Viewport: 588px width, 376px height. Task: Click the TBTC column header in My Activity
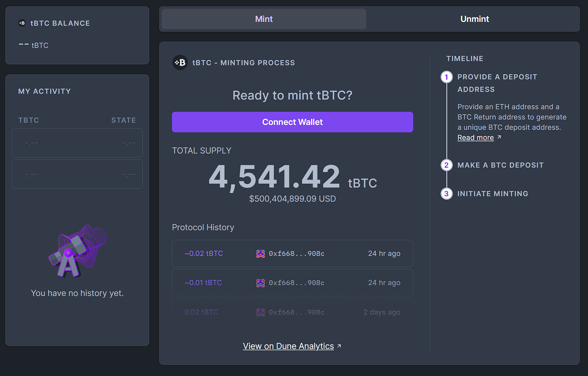(29, 120)
